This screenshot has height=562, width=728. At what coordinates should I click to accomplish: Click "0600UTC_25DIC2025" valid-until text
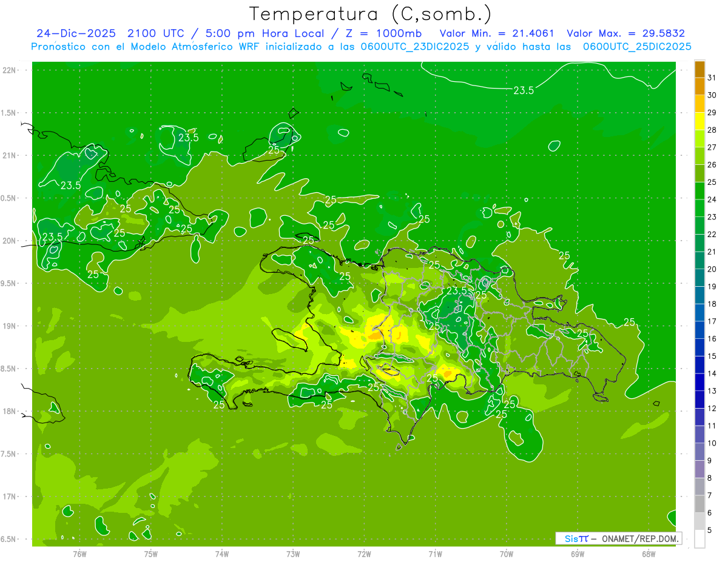637,47
